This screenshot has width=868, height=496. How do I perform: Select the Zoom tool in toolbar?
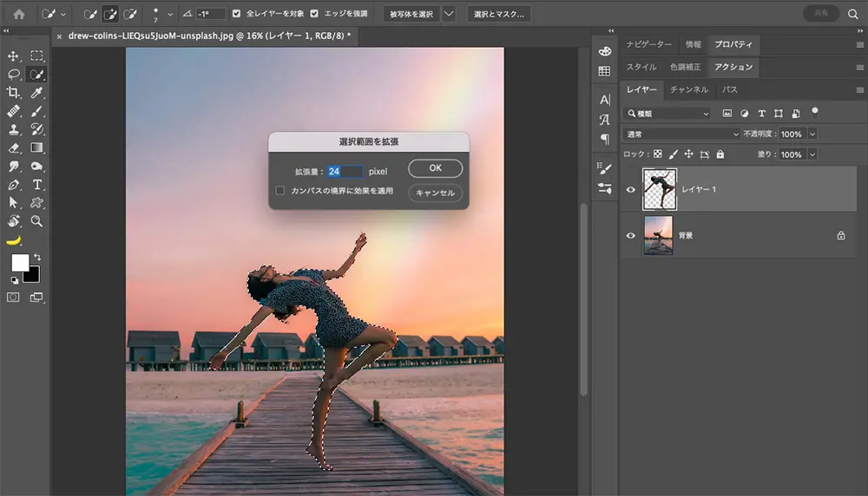(x=37, y=221)
